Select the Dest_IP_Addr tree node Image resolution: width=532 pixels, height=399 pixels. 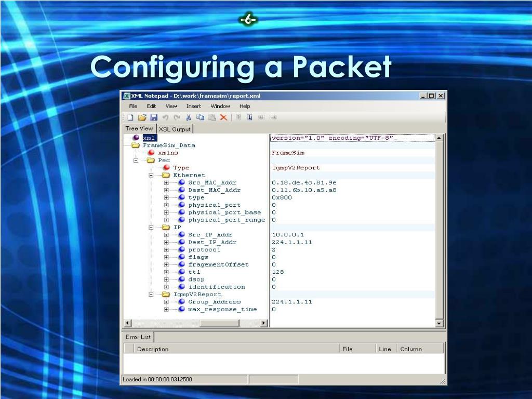[x=212, y=242]
